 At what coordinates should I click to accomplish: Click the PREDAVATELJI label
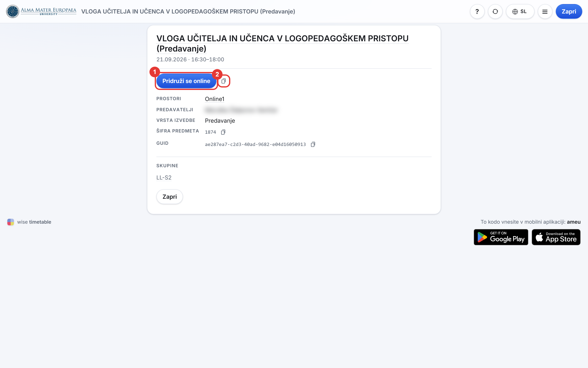click(x=175, y=110)
